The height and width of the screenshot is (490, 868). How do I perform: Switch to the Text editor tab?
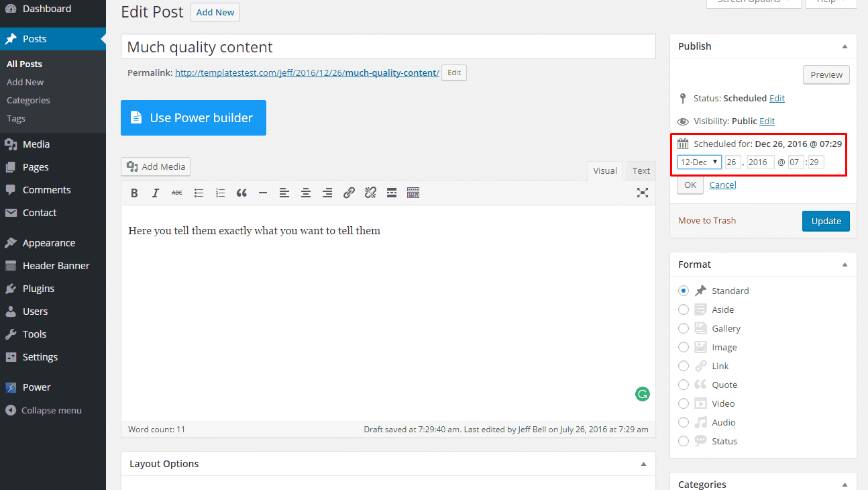(x=641, y=171)
